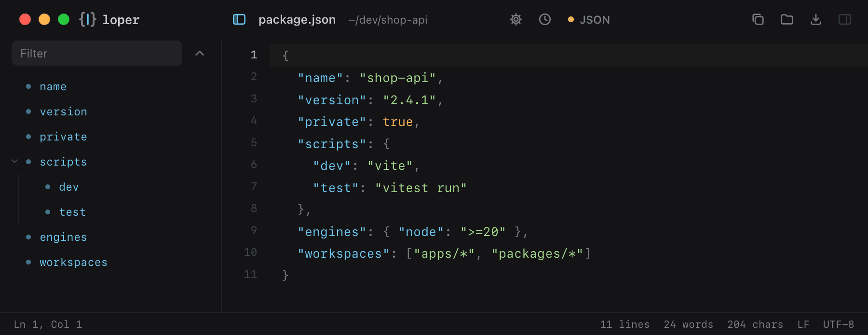Open the history clock icon
The height and width of the screenshot is (335, 868).
pos(545,19)
